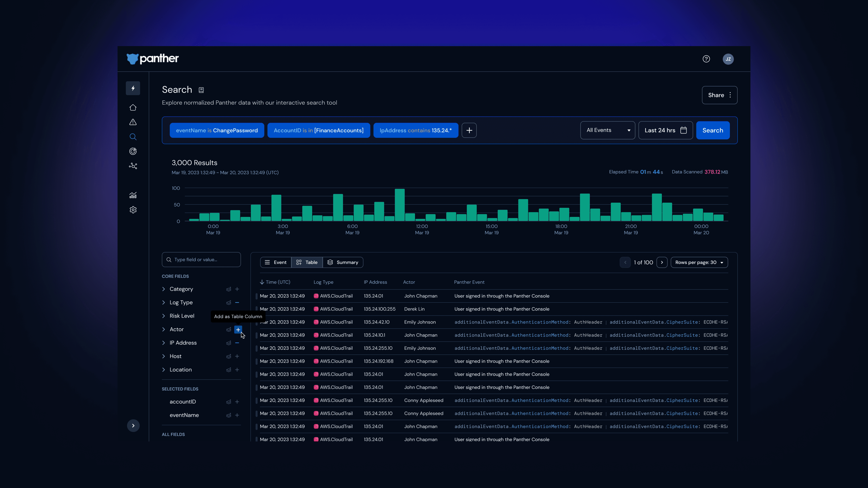868x488 pixels.
Task: Open the help question mark icon
Action: pos(706,59)
